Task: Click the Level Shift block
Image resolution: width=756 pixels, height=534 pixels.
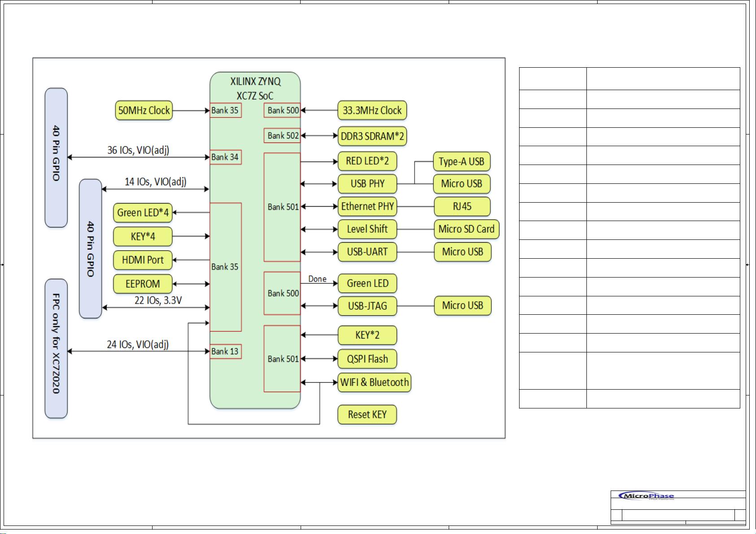Action: click(x=367, y=229)
